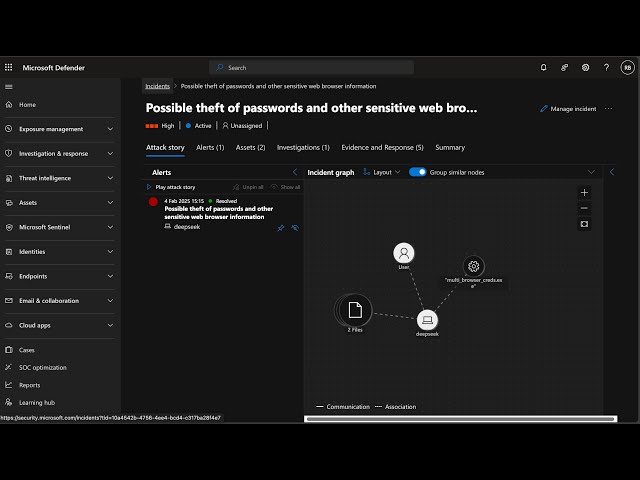The height and width of the screenshot is (480, 640).
Task: Collapse the Incident graph section chevron
Action: 591,172
